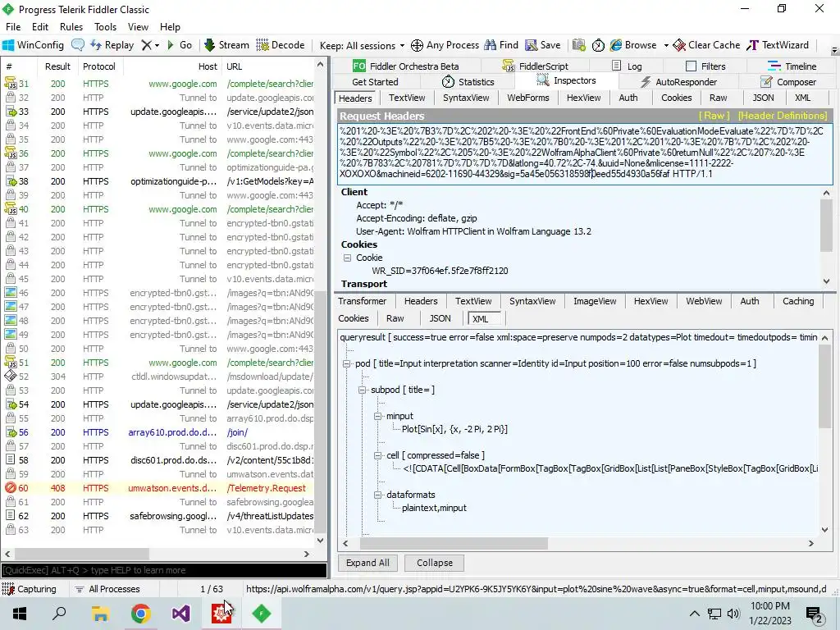Click the Go resume button
Screen dimensions: 840x630
click(x=180, y=45)
